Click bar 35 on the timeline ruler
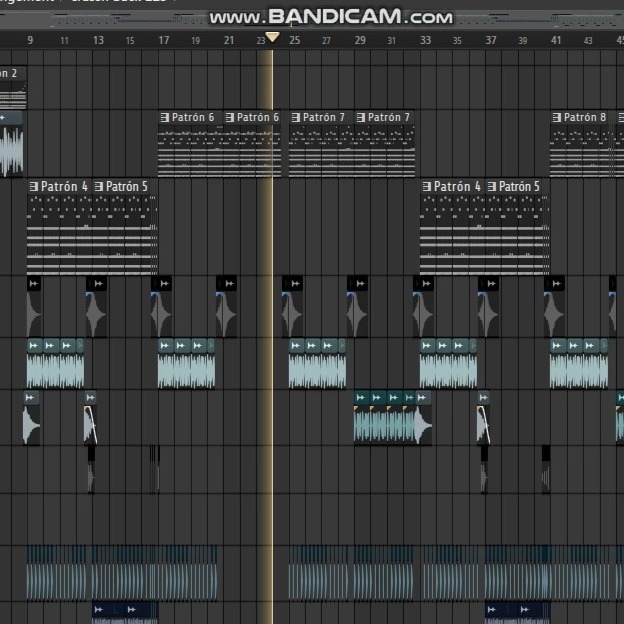624x624 pixels. [x=457, y=41]
